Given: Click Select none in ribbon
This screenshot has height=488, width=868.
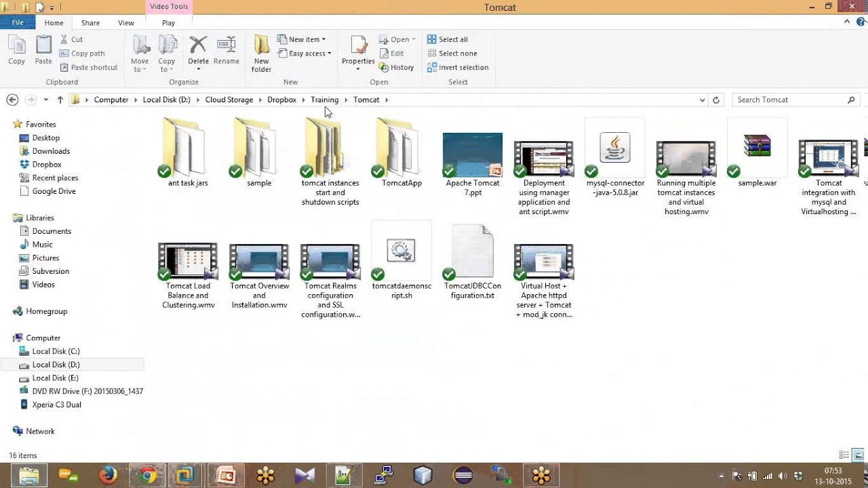Looking at the screenshot, I should [452, 54].
